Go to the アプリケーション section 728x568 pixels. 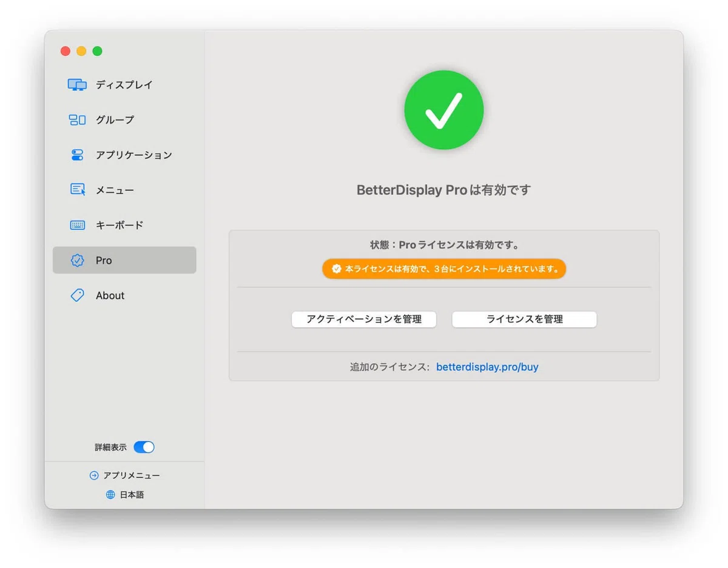click(124, 155)
